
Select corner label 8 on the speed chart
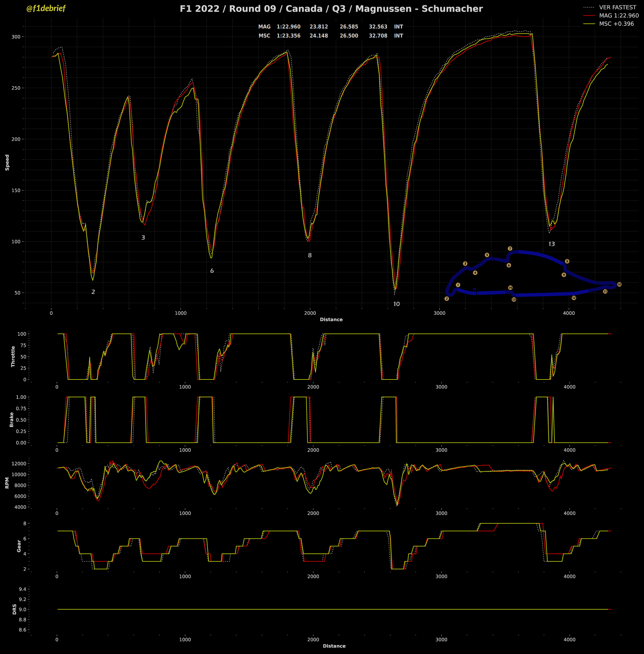(x=310, y=255)
